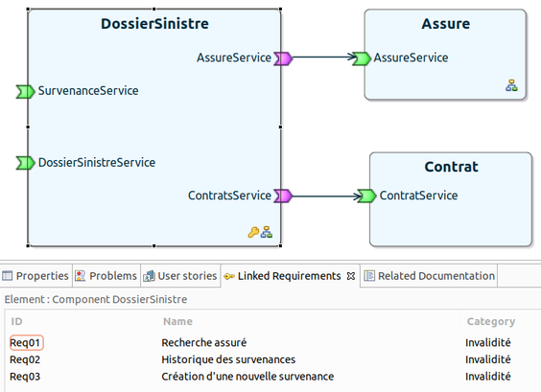
Task: Click the Category column header
Action: pos(491,321)
